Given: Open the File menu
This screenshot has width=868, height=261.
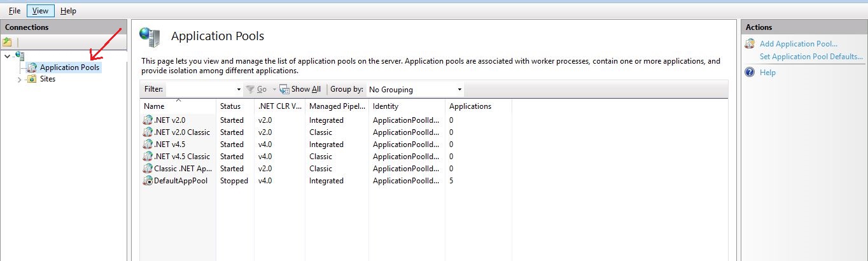Looking at the screenshot, I should [x=14, y=11].
